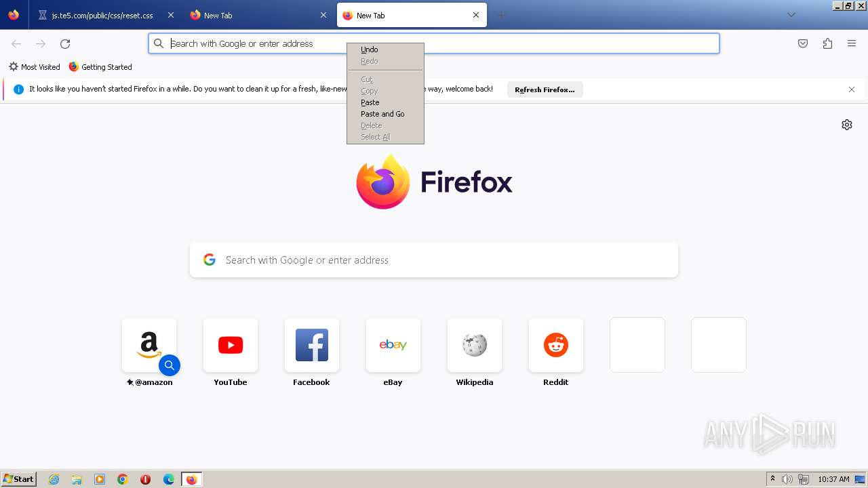Open Getting Started bookmark
This screenshot has height=488, width=868.
tap(100, 67)
